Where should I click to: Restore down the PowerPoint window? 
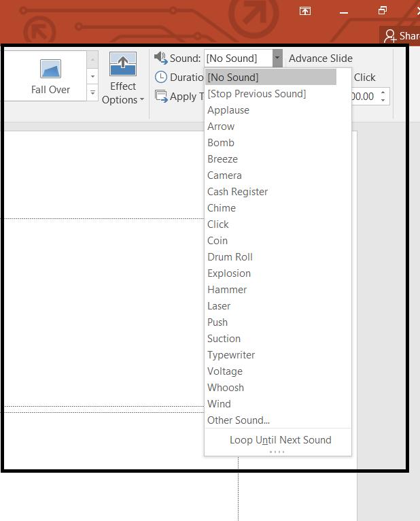pyautogui.click(x=383, y=11)
